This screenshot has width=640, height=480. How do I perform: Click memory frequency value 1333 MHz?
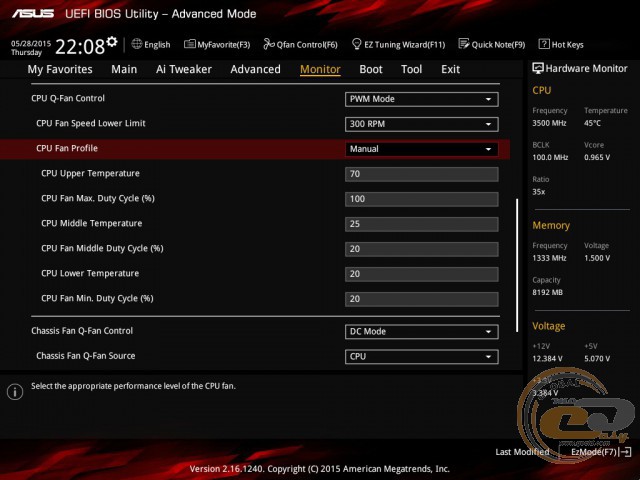coord(549,258)
